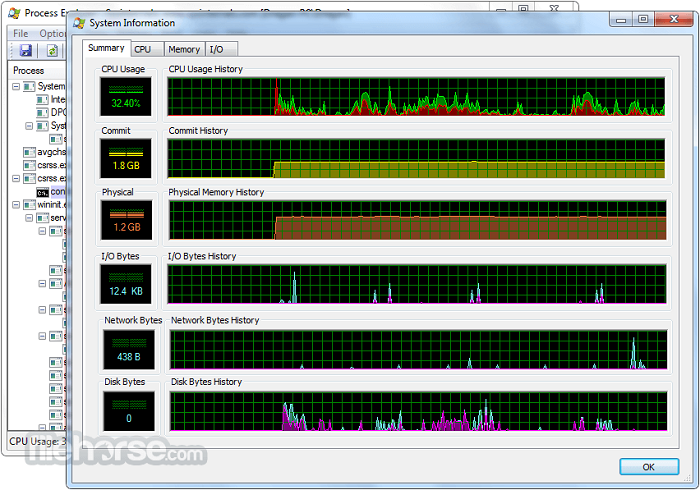Select the Summary tab
Image resolution: width=700 pixels, height=490 pixels.
(106, 48)
